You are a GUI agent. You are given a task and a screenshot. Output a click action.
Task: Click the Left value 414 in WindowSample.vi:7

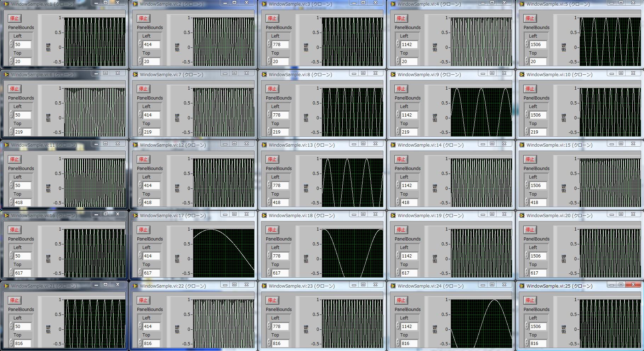tap(152, 115)
